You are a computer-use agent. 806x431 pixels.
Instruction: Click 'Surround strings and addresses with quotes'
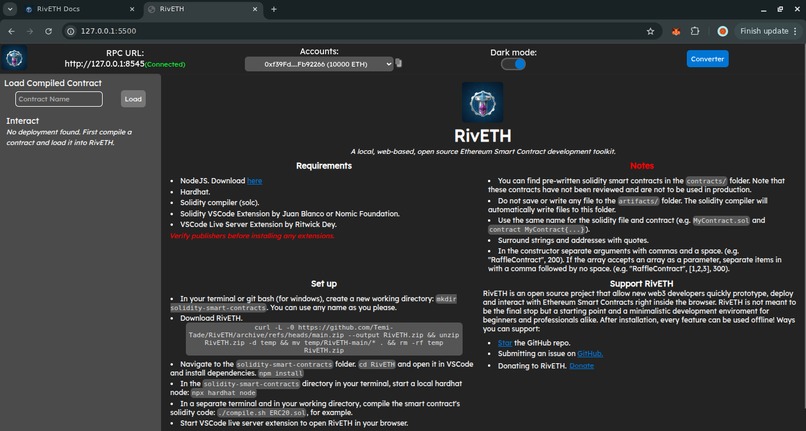573,240
